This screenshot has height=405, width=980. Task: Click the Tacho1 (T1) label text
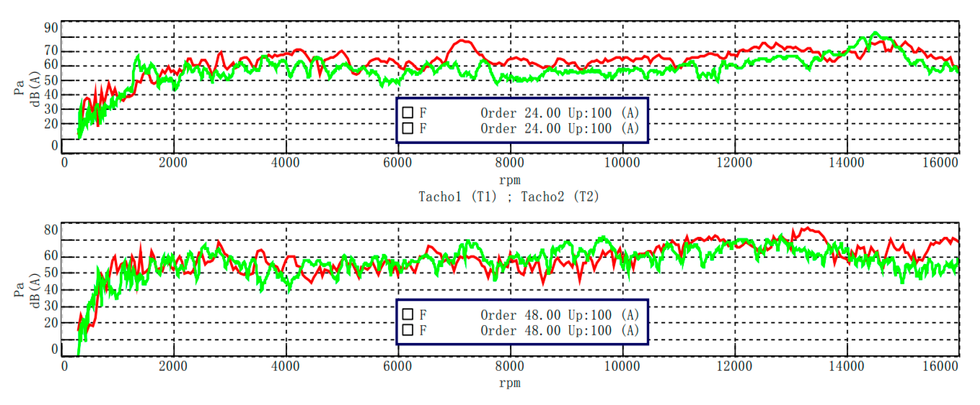tap(458, 196)
